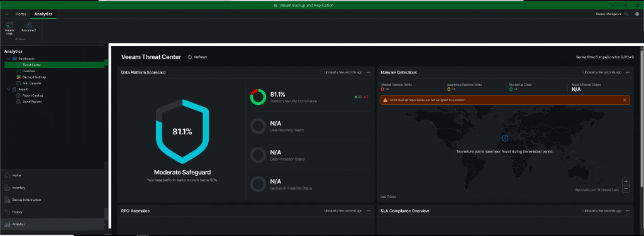Open the Backup Heatmap dashboard

(x=34, y=77)
